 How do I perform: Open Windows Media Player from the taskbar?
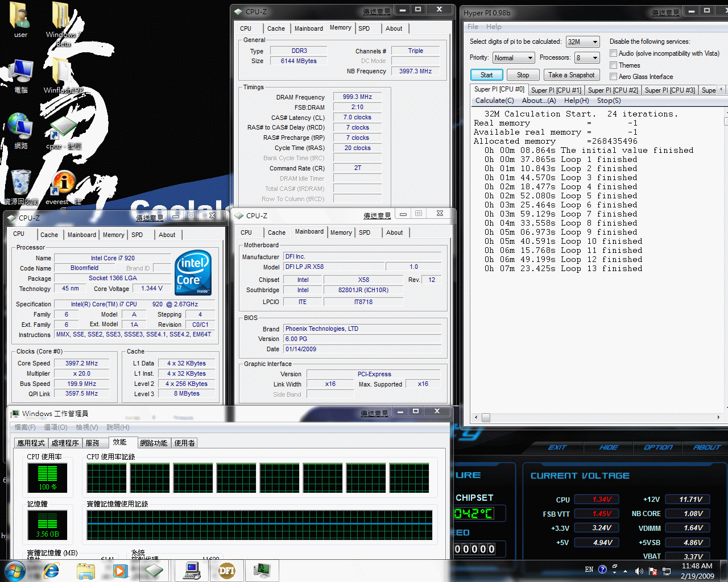point(119,571)
